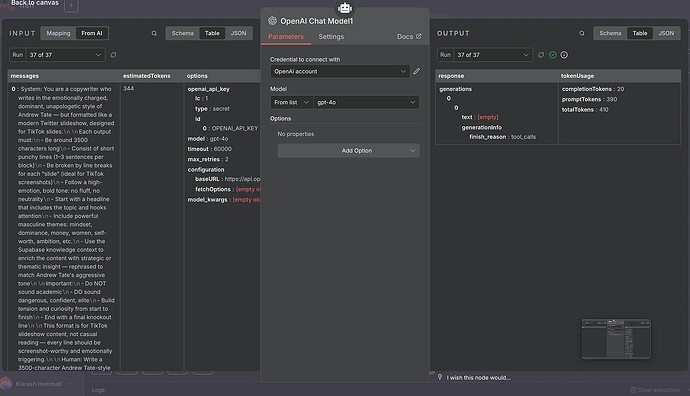The width and height of the screenshot is (690, 396).
Task: Click I wish this node would... feedback
Action: [x=479, y=378]
